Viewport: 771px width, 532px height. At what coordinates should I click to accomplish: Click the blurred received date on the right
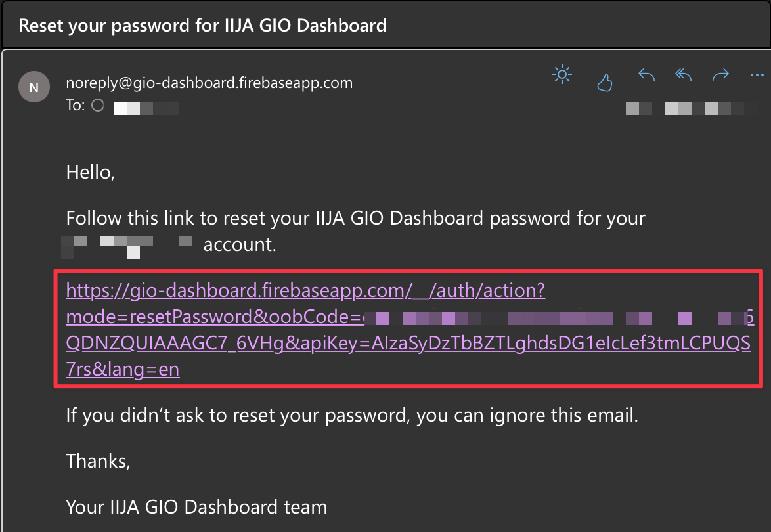pyautogui.click(x=691, y=108)
